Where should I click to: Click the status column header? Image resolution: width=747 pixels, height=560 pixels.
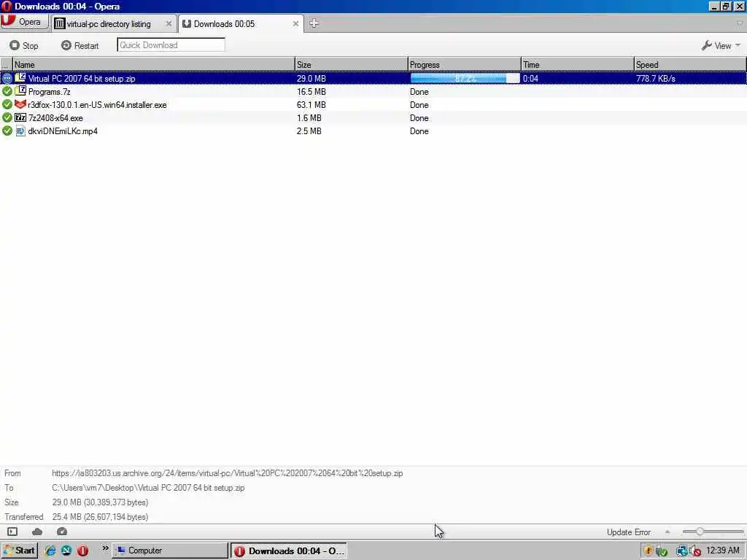tap(6, 64)
